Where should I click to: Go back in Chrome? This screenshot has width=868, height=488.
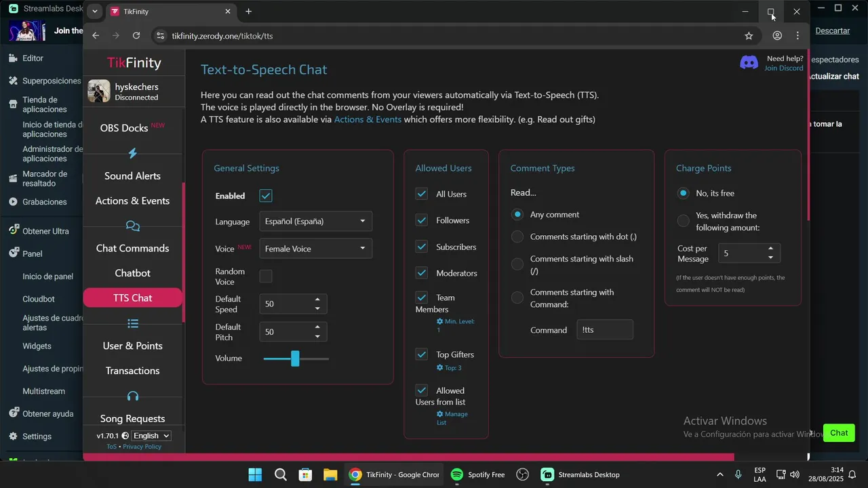[x=96, y=35]
